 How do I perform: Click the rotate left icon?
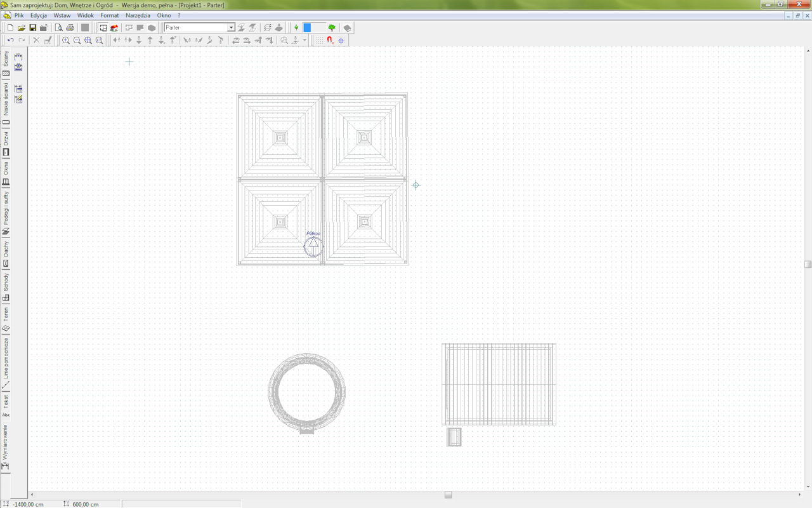click(235, 40)
